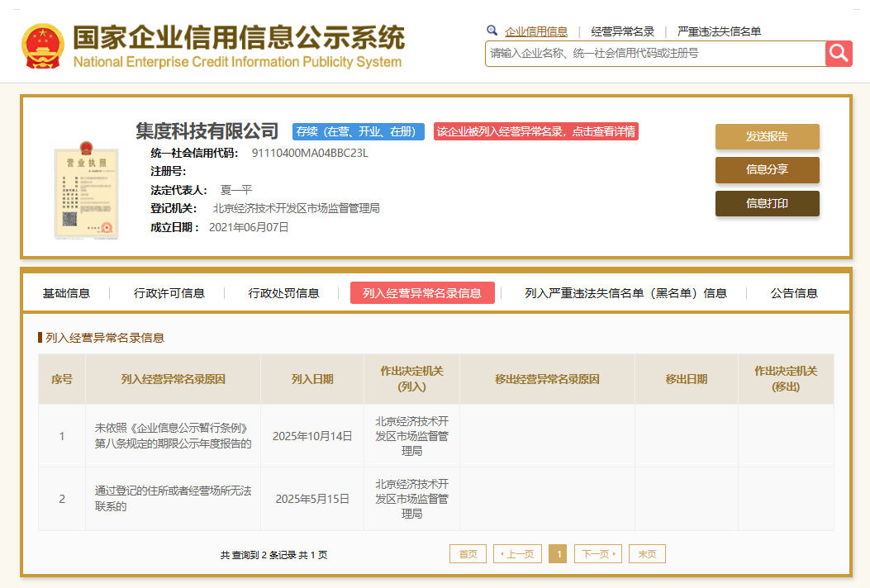Focus the enterprise name search input field
The height and width of the screenshot is (588, 870).
click(654, 54)
